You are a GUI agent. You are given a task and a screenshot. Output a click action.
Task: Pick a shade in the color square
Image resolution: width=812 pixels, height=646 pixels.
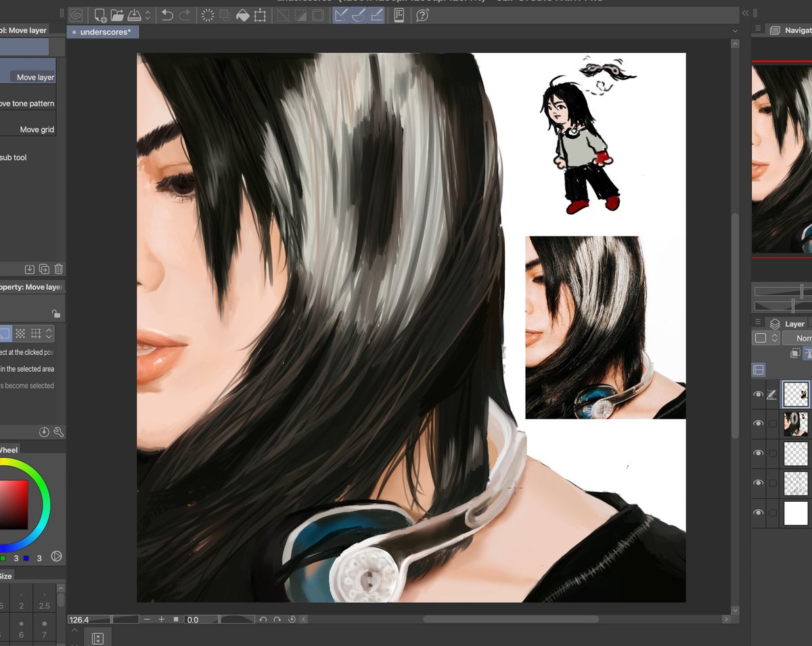14,504
